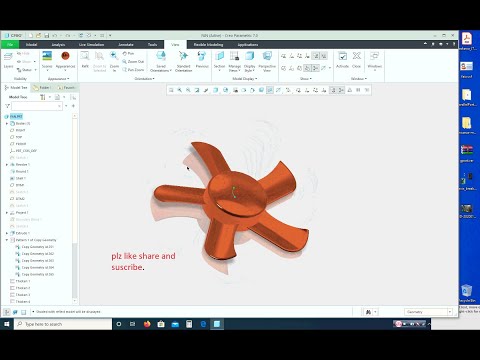Switch to the Analysis ribbon tab
Image resolution: width=480 pixels, height=360 pixels.
coord(58,44)
